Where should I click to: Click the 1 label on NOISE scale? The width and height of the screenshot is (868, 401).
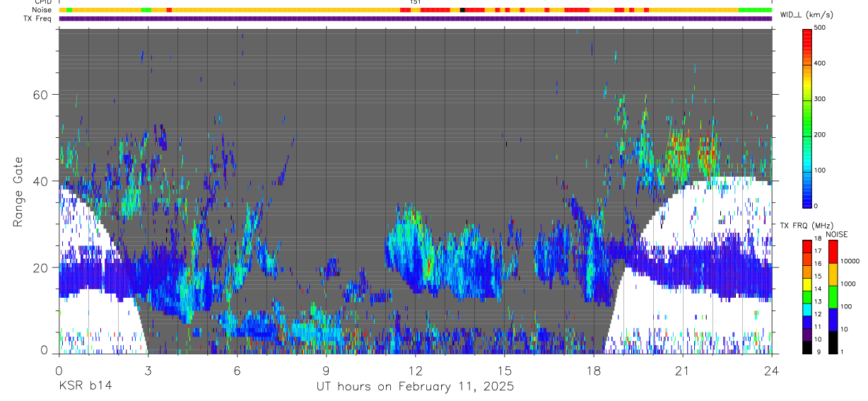click(x=842, y=352)
